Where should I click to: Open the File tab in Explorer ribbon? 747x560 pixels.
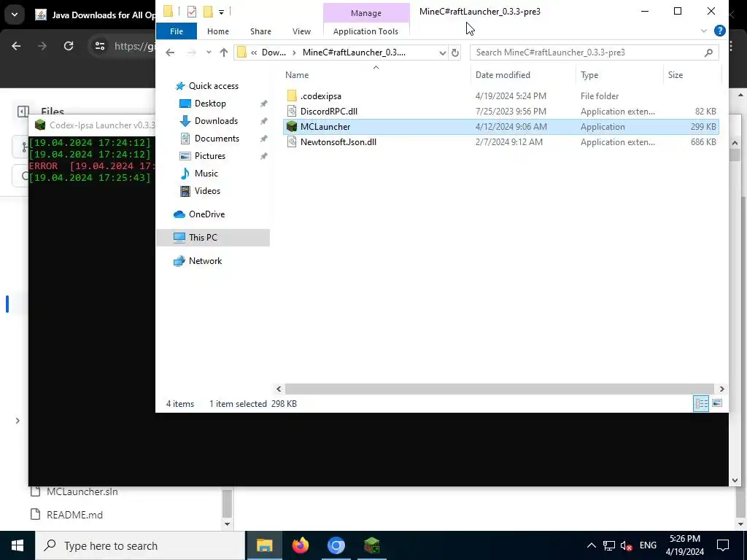(177, 31)
